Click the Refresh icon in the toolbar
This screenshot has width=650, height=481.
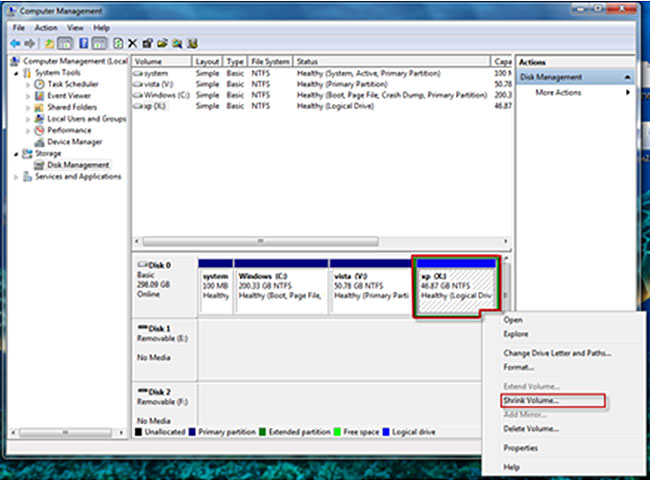tap(118, 44)
